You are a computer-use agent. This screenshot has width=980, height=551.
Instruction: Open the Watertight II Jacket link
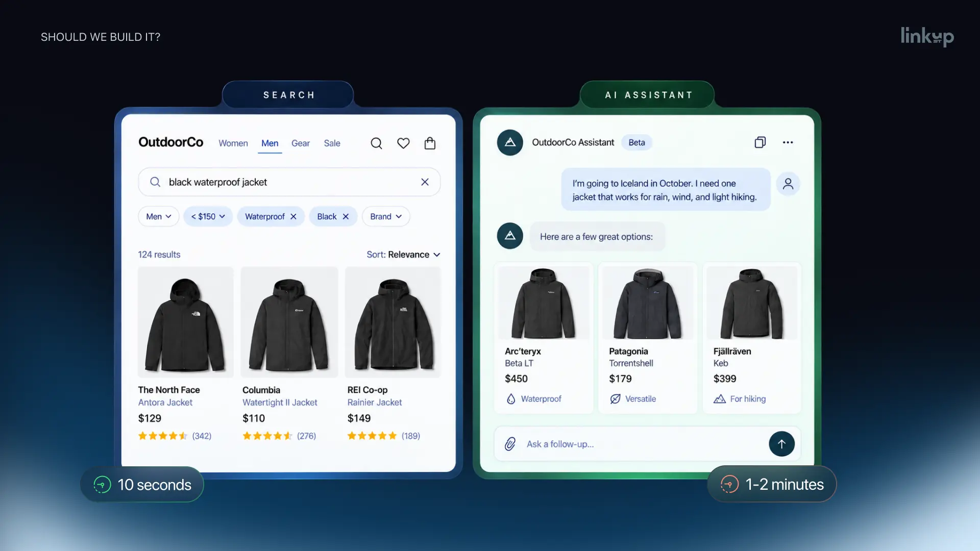click(x=280, y=403)
